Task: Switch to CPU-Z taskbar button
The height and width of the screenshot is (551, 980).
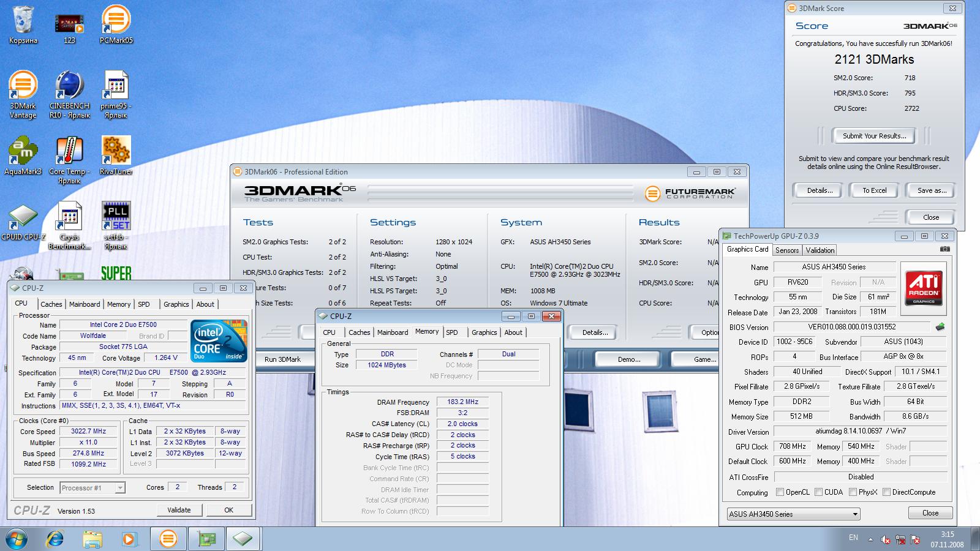Action: pyautogui.click(x=243, y=539)
